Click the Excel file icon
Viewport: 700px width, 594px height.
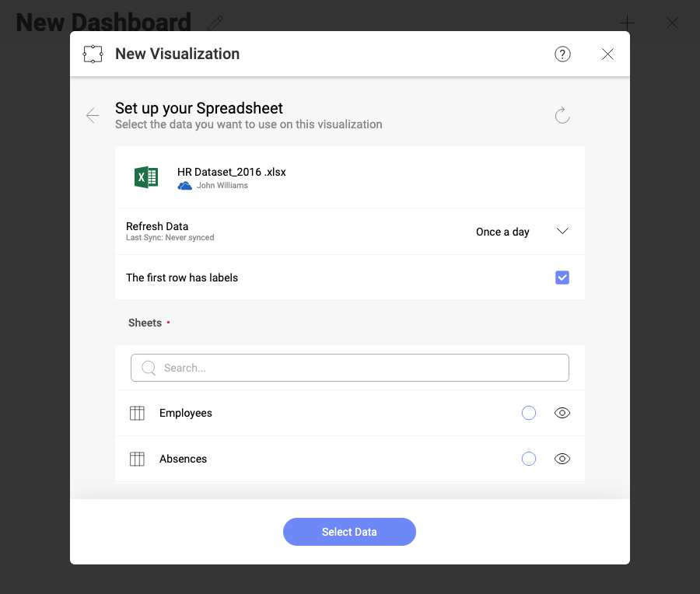146,177
